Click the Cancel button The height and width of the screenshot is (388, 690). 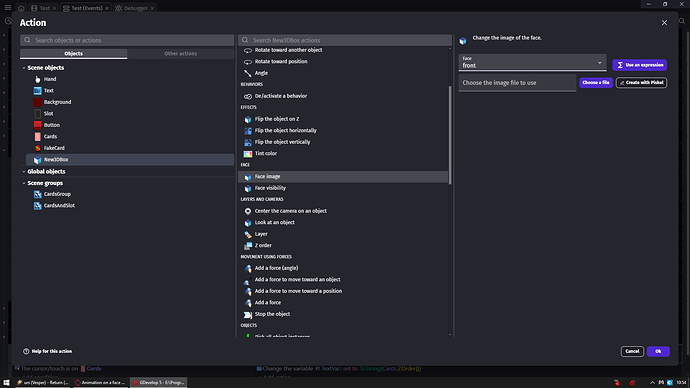(632, 351)
